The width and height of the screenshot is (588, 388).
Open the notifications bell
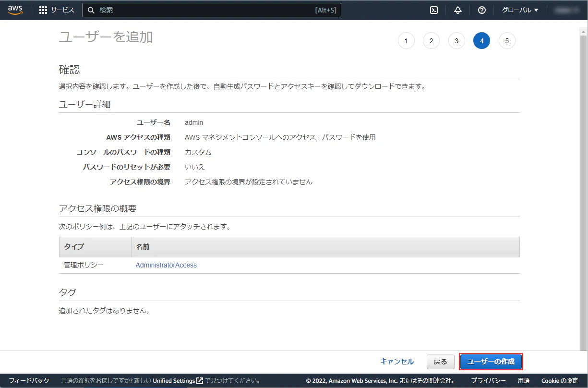click(x=458, y=10)
